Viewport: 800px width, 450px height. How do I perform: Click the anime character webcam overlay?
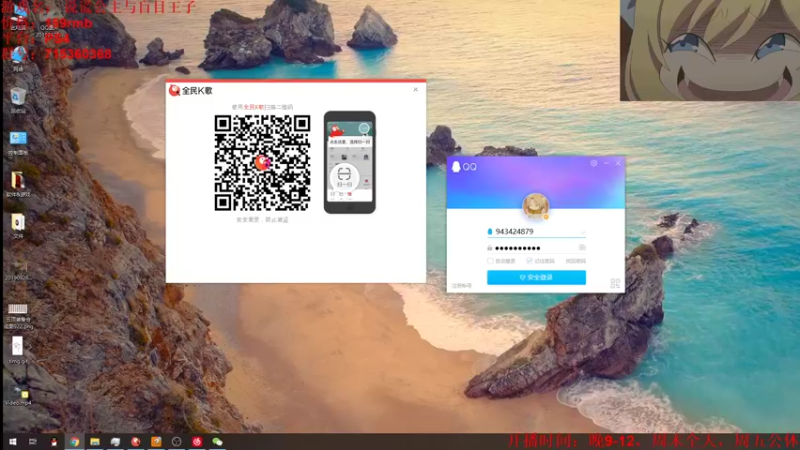[x=710, y=50]
